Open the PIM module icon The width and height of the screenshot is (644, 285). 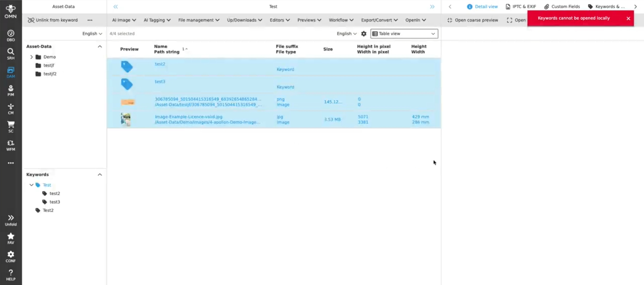coord(11,91)
